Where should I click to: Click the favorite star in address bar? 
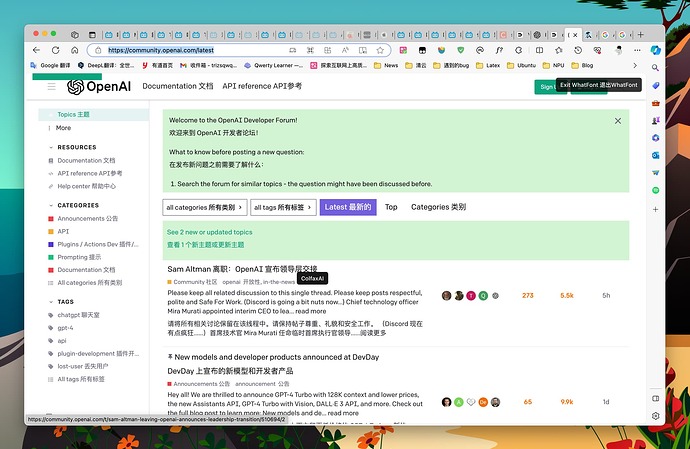[380, 50]
